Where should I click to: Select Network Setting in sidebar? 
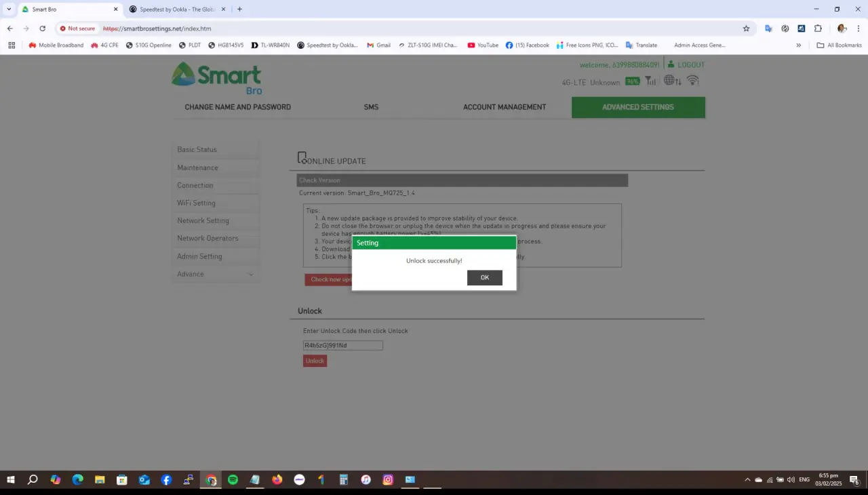point(216,220)
